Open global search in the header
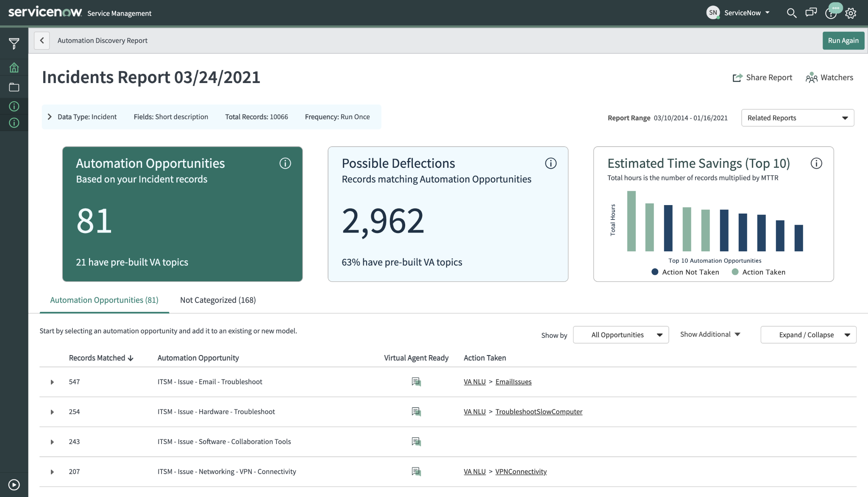Screen dimensions: 868x497 point(792,13)
